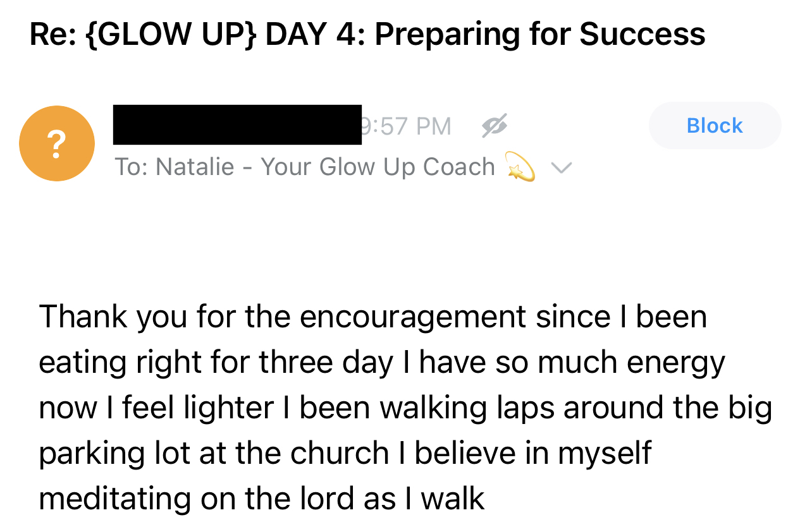Expand recipient details with the chevron arrow
This screenshot has height=527, width=812.
pyautogui.click(x=562, y=167)
